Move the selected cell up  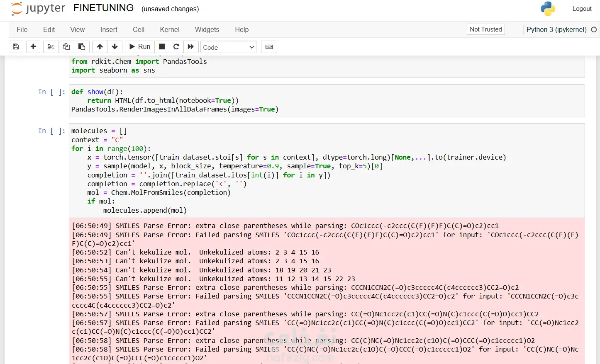coord(100,47)
